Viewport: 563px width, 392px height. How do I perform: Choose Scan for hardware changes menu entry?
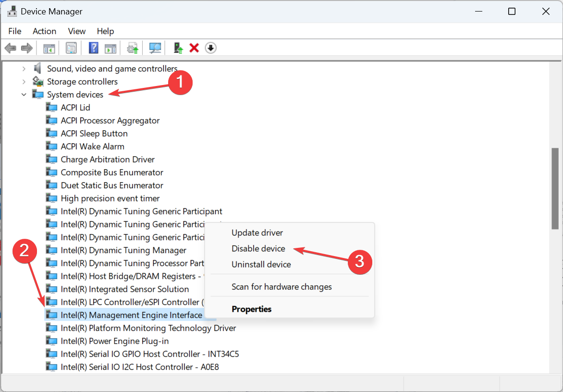click(281, 287)
